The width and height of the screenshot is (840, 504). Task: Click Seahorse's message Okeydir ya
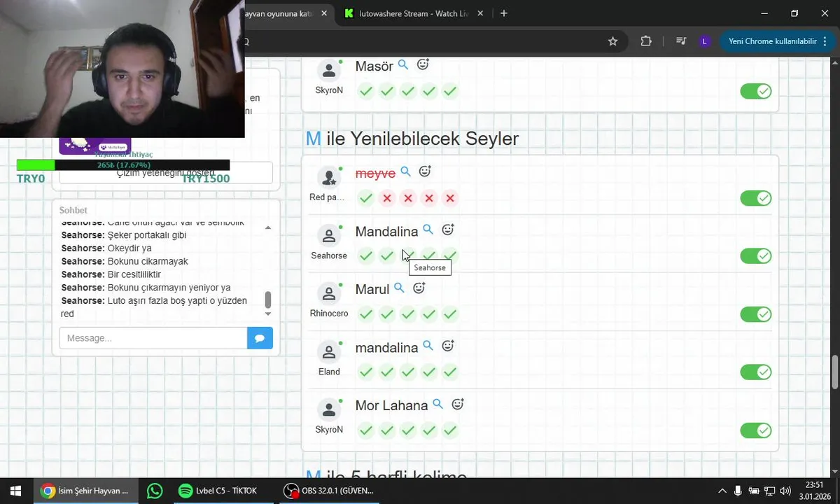pyautogui.click(x=106, y=248)
